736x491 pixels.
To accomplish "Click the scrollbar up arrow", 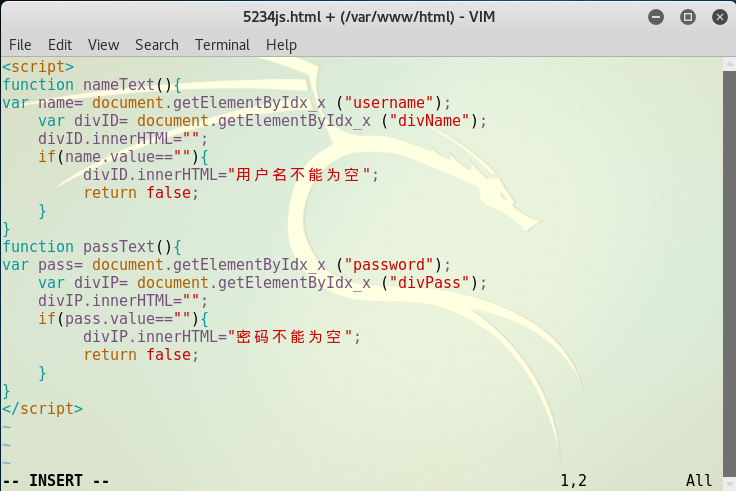I will point(729,64).
